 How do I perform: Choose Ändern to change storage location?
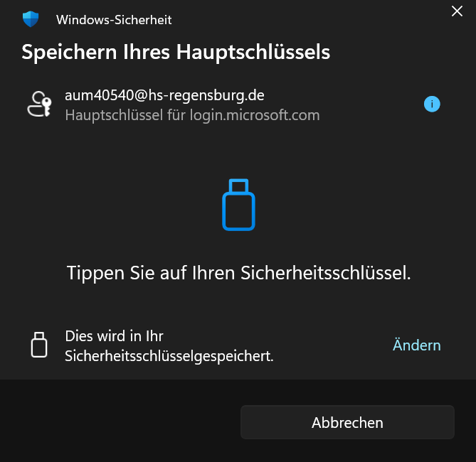coord(416,345)
